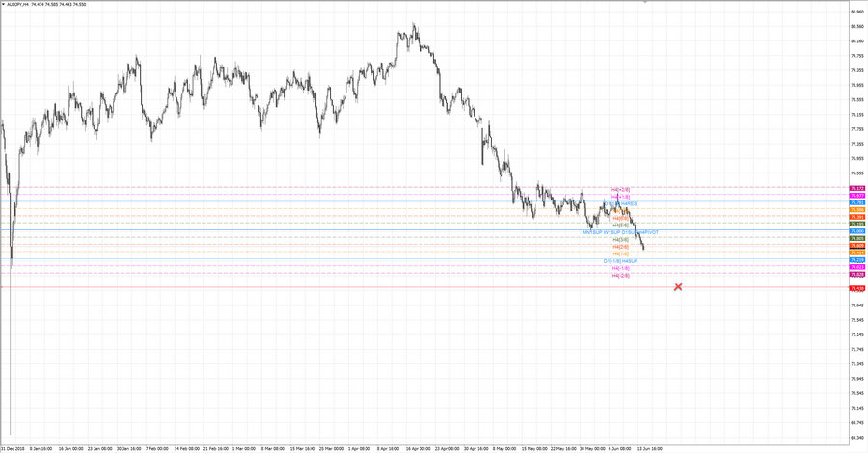Select the magenta 74.023 price tag

click(857, 267)
